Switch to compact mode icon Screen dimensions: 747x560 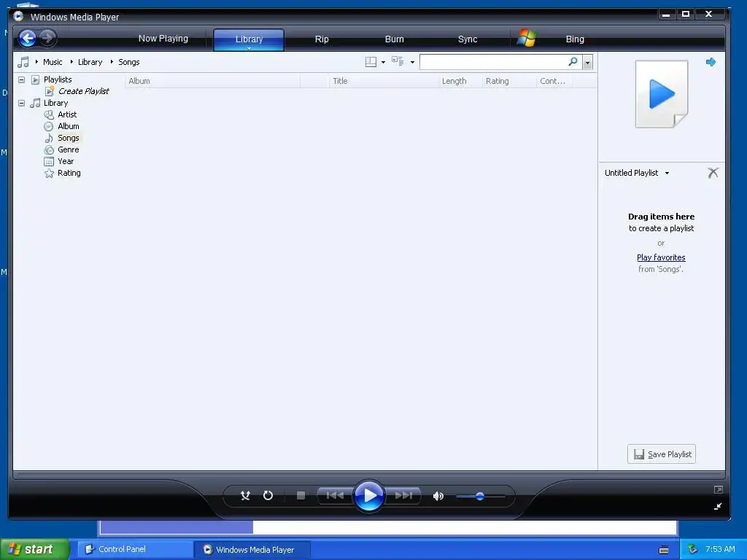pyautogui.click(x=718, y=506)
